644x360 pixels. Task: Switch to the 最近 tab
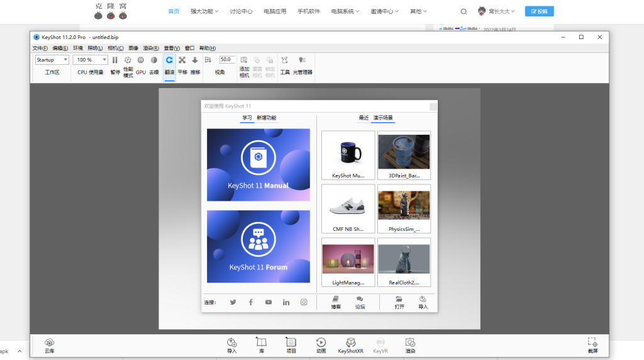364,118
